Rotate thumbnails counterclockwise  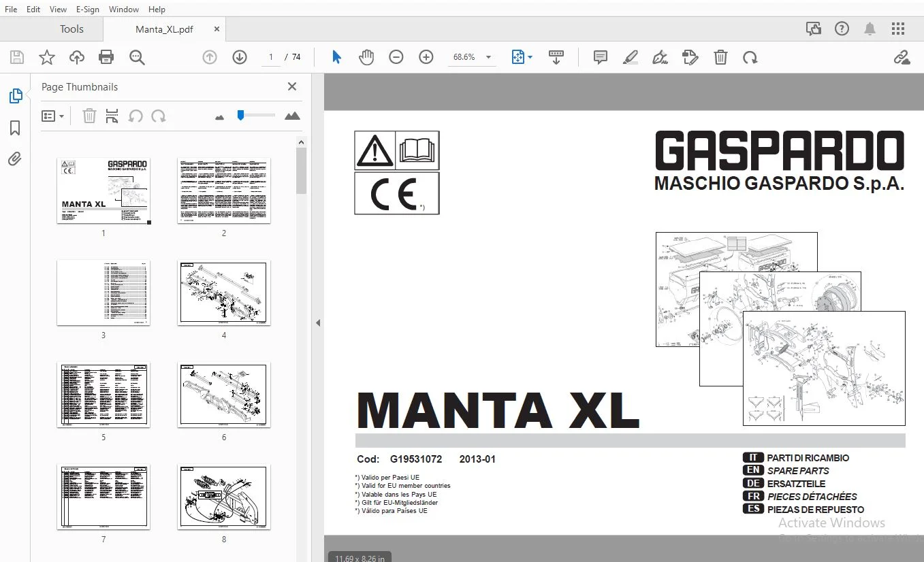136,116
